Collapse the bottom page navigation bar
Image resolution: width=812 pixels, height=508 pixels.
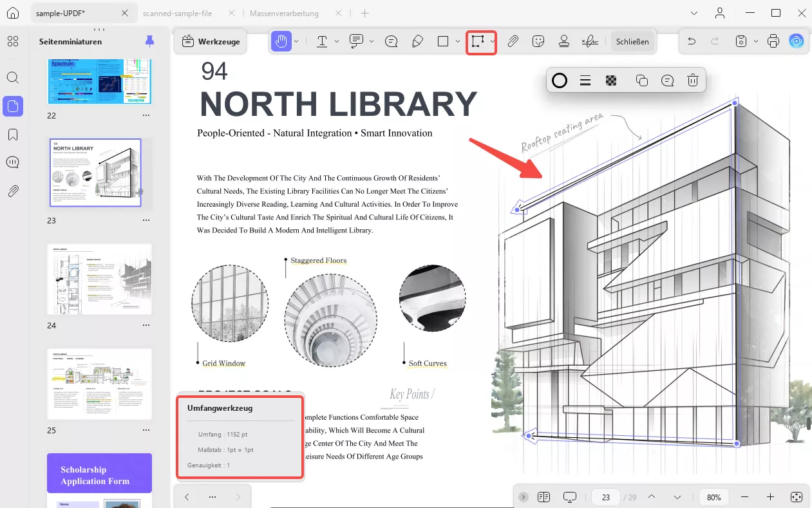point(524,497)
